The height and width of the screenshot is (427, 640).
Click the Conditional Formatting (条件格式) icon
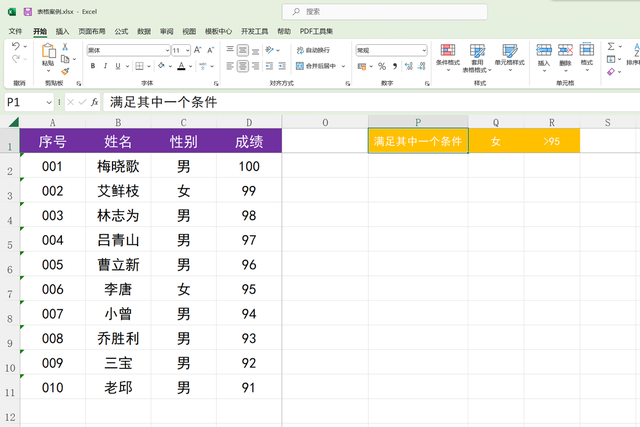(x=447, y=53)
